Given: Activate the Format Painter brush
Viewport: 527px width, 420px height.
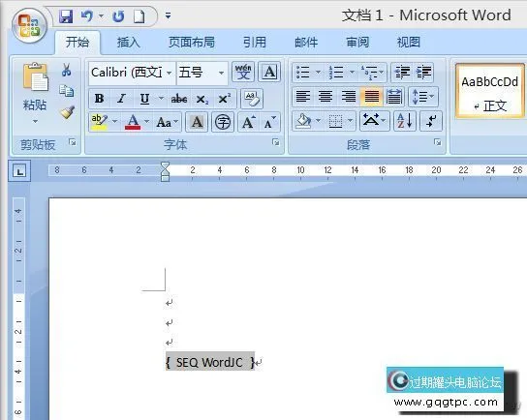Looking at the screenshot, I should tap(67, 112).
